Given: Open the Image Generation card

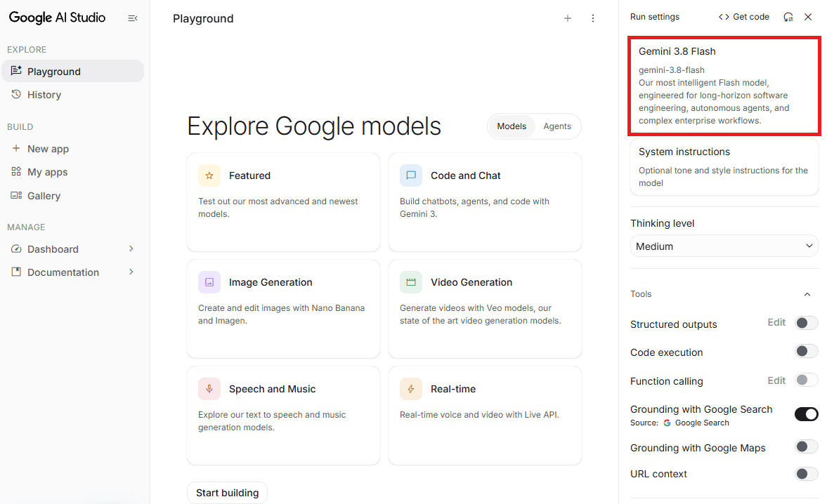Looking at the screenshot, I should pyautogui.click(x=283, y=309).
